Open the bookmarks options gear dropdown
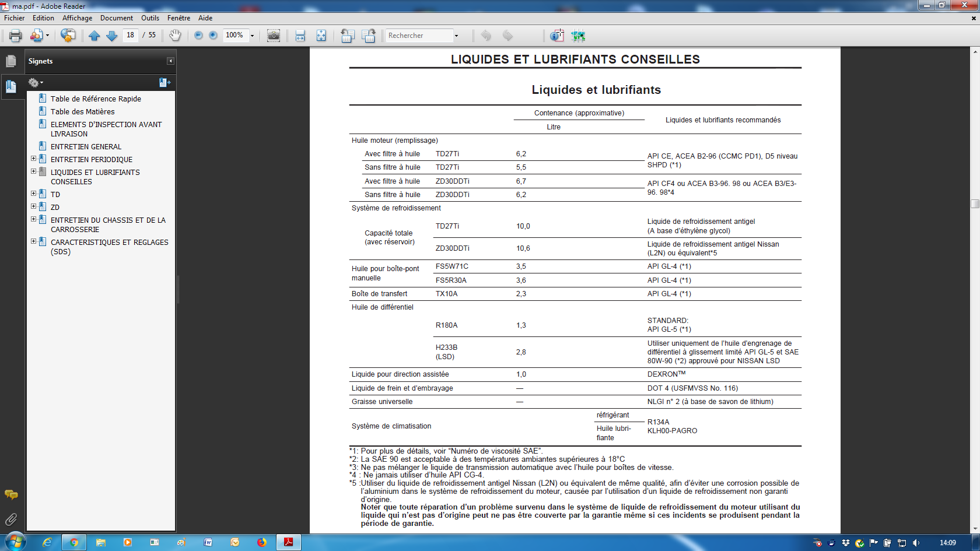This screenshot has height=551, width=980. pos(36,83)
